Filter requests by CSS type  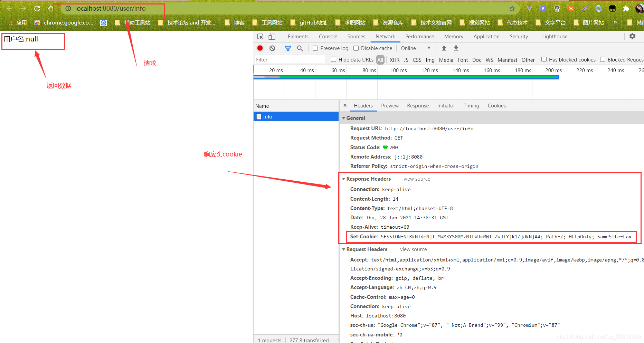(417, 60)
